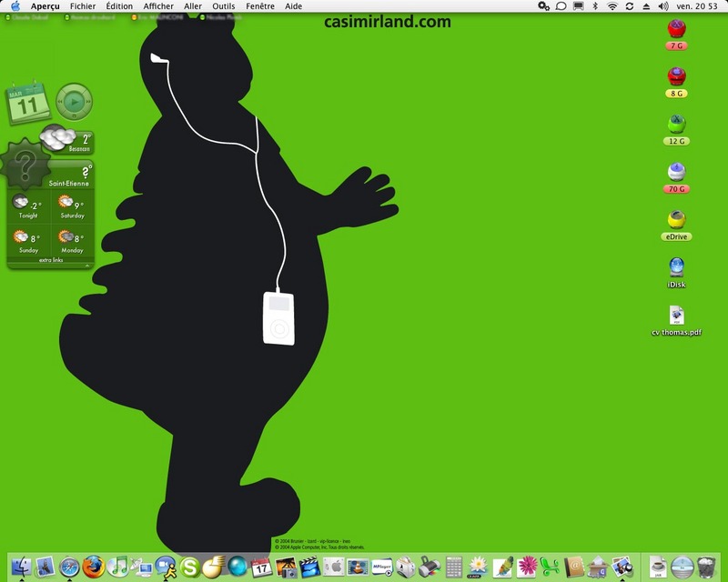Open the Outils menu

pos(223,6)
